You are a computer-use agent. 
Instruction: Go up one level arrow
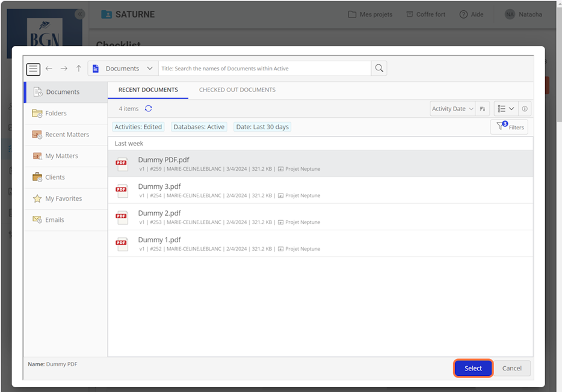[x=79, y=69]
